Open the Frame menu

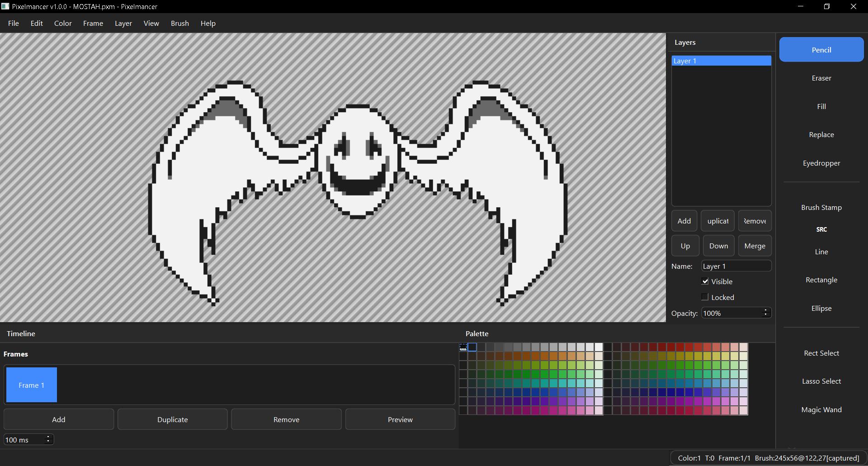point(93,23)
